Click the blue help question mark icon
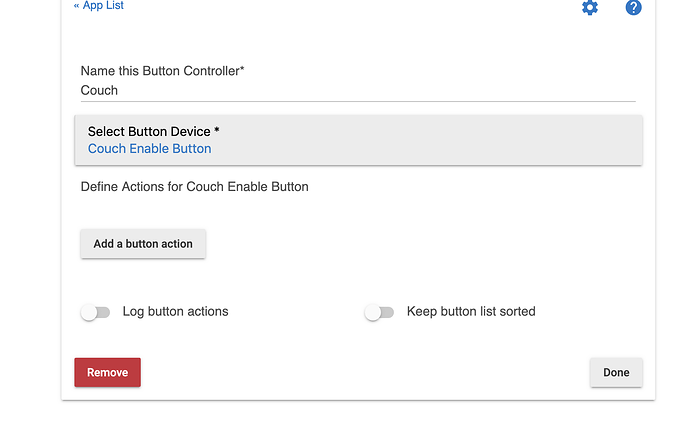This screenshot has height=432, width=690. click(x=633, y=7)
